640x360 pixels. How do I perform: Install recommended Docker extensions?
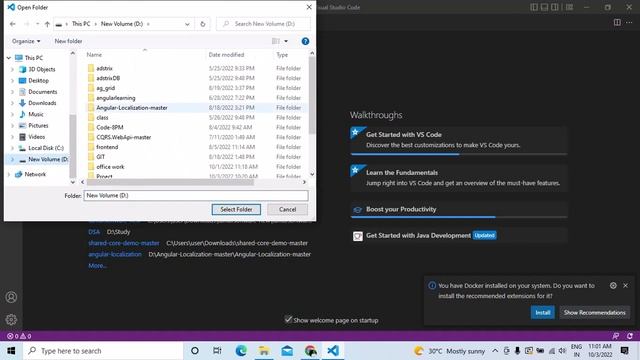(542, 312)
